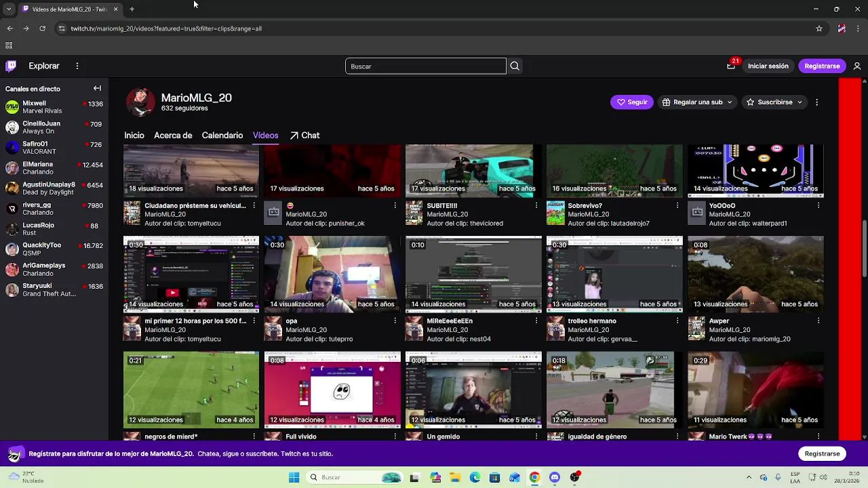Open live channel rivers_gg
The image size is (868, 488).
tap(54, 209)
